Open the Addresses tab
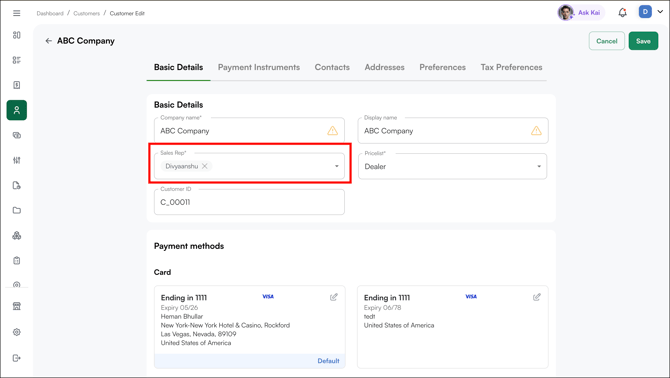This screenshot has width=670, height=378. [385, 67]
